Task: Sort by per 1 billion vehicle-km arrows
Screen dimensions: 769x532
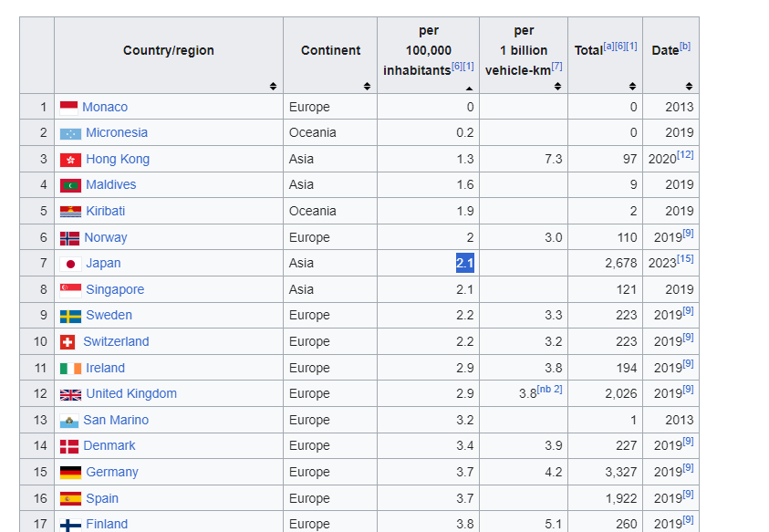Action: click(557, 87)
